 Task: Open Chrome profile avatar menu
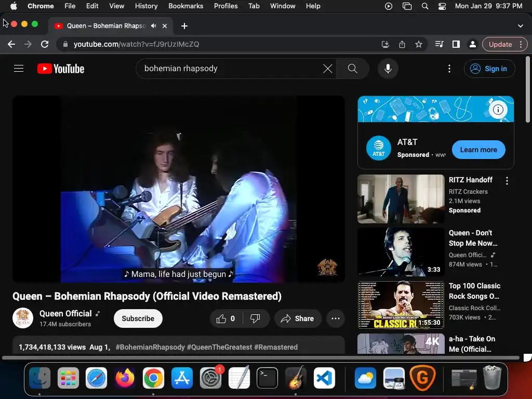pos(472,45)
